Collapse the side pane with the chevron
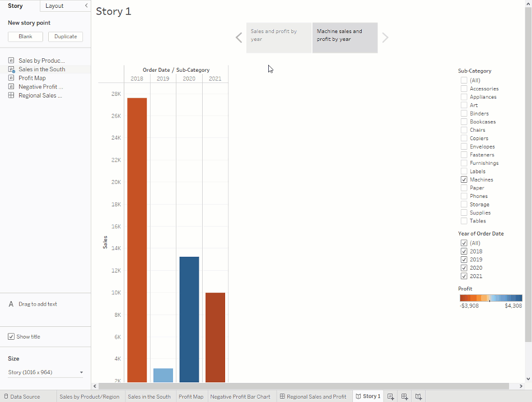Image resolution: width=532 pixels, height=402 pixels. pyautogui.click(x=86, y=6)
